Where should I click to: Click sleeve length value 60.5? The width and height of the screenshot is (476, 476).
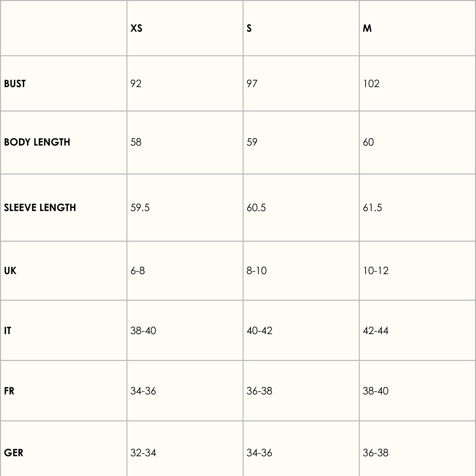[256, 208]
